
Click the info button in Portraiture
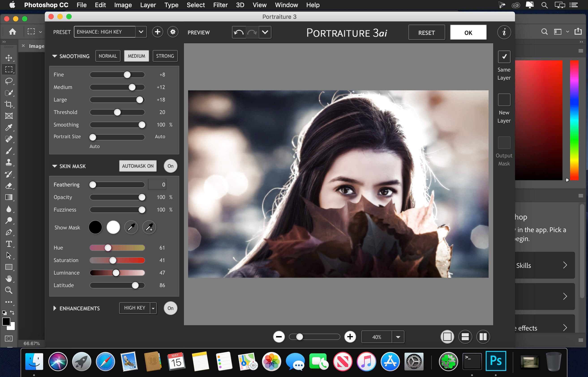(504, 32)
